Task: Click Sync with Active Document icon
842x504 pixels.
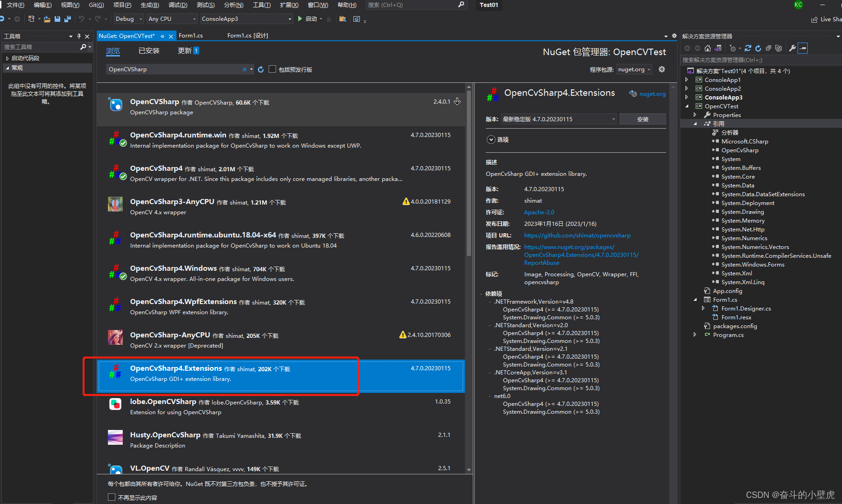Action: point(748,48)
